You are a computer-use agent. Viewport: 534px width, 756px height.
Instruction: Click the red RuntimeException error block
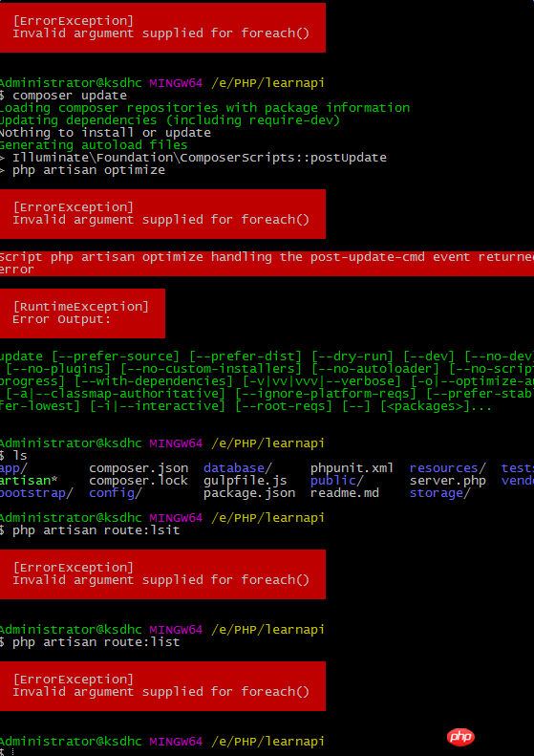[82, 313]
